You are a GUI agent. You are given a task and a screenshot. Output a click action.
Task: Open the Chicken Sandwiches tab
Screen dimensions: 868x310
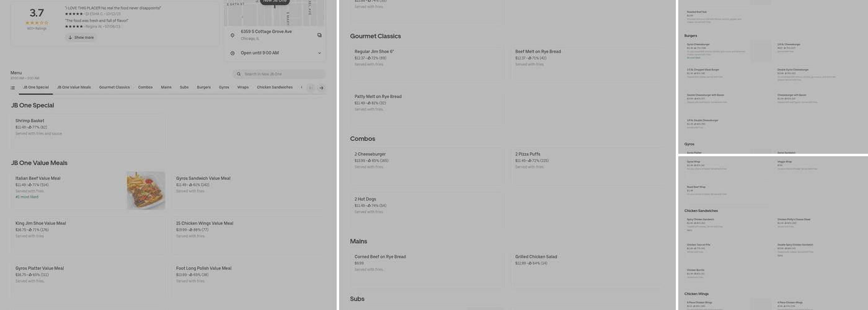pyautogui.click(x=275, y=87)
